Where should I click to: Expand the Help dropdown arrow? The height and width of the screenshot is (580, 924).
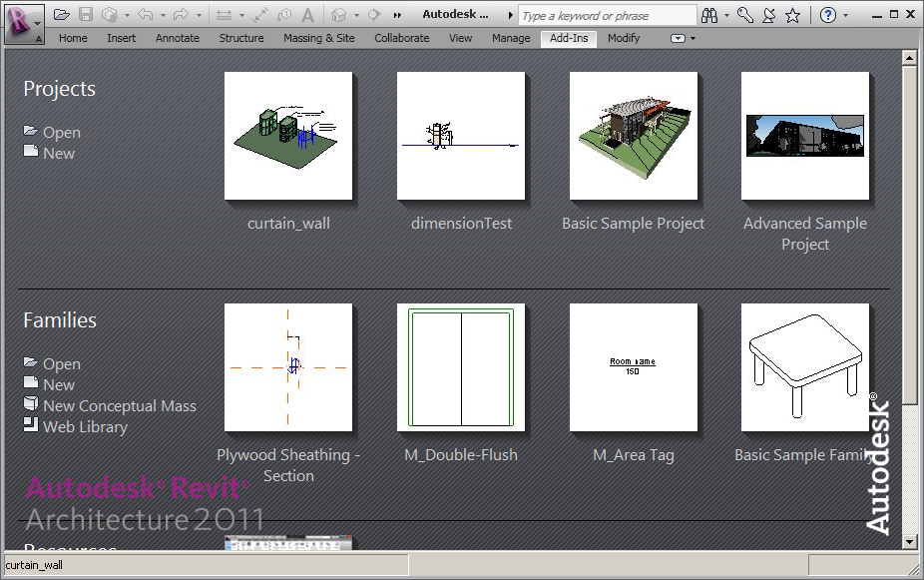coord(844,16)
